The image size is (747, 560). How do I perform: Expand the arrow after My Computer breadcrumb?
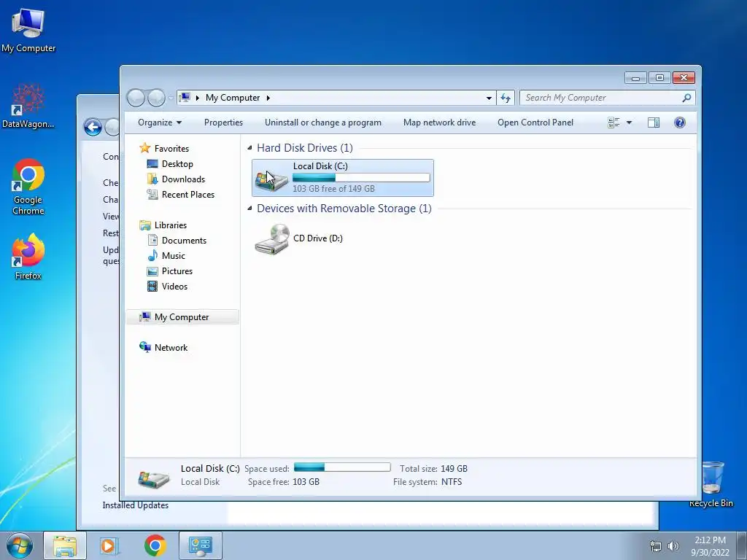click(268, 98)
